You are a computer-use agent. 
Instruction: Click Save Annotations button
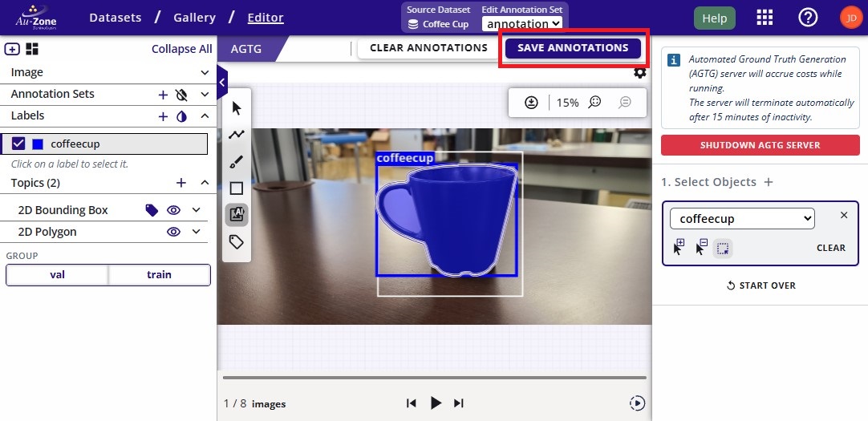point(573,48)
